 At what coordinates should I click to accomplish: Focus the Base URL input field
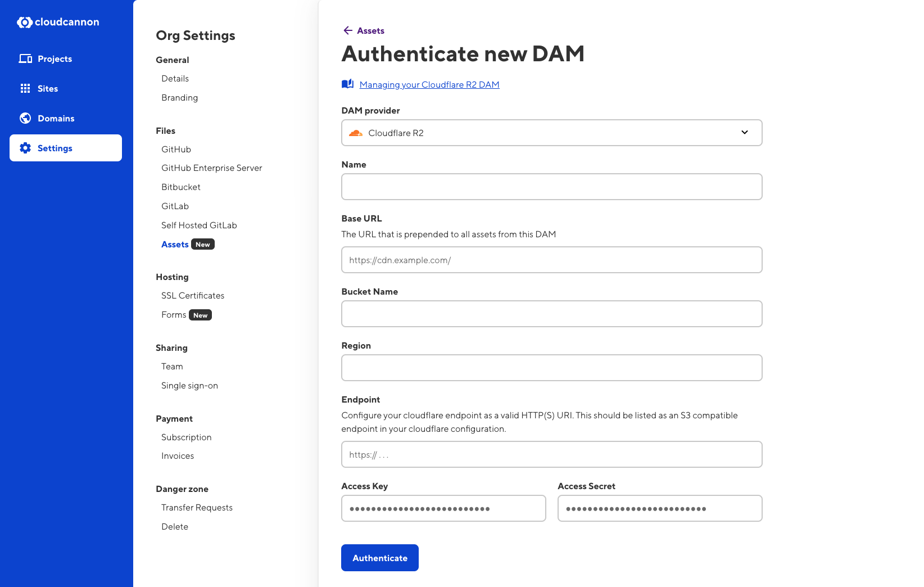[x=551, y=260]
